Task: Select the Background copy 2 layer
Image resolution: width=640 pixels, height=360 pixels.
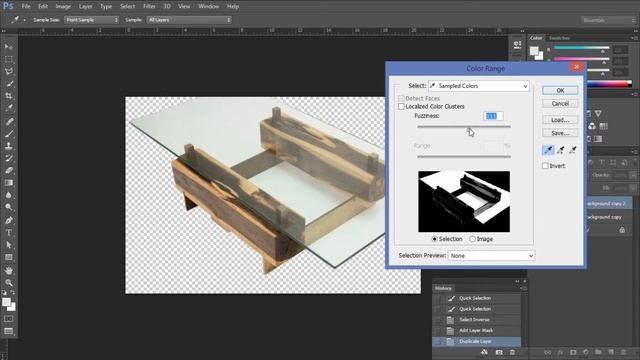Action: (608, 203)
